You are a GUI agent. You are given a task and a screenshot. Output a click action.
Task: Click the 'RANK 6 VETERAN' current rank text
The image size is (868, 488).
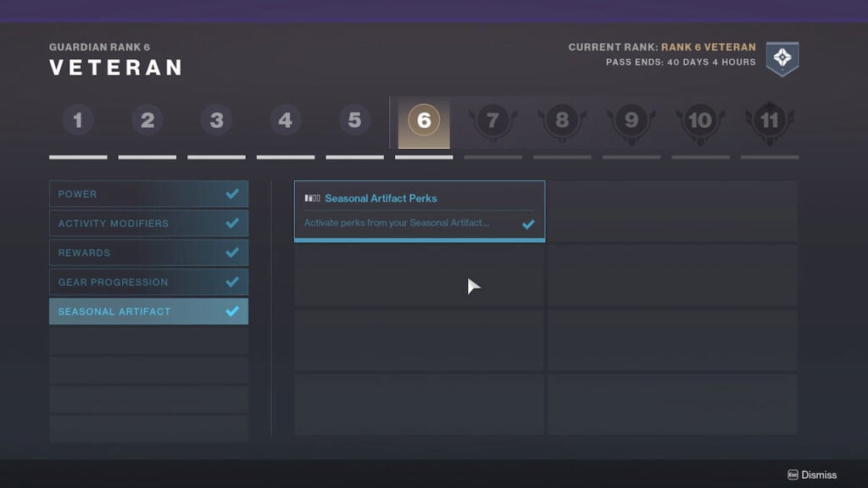pos(709,47)
